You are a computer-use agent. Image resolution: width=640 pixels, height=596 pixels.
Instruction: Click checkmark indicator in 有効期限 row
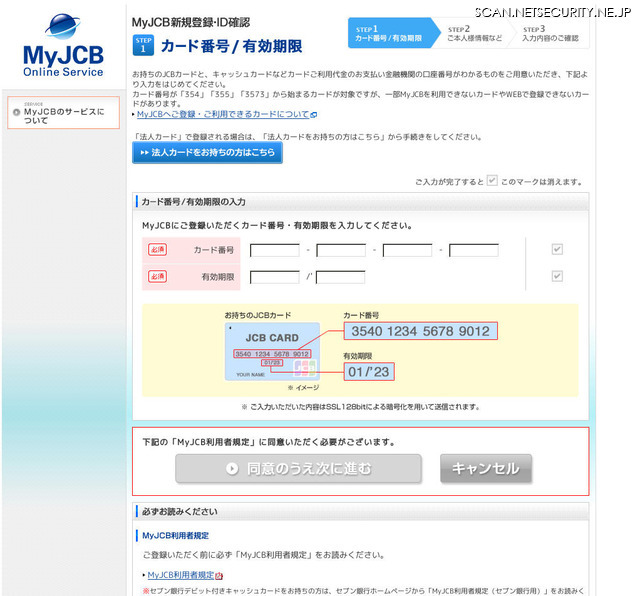pos(557,276)
